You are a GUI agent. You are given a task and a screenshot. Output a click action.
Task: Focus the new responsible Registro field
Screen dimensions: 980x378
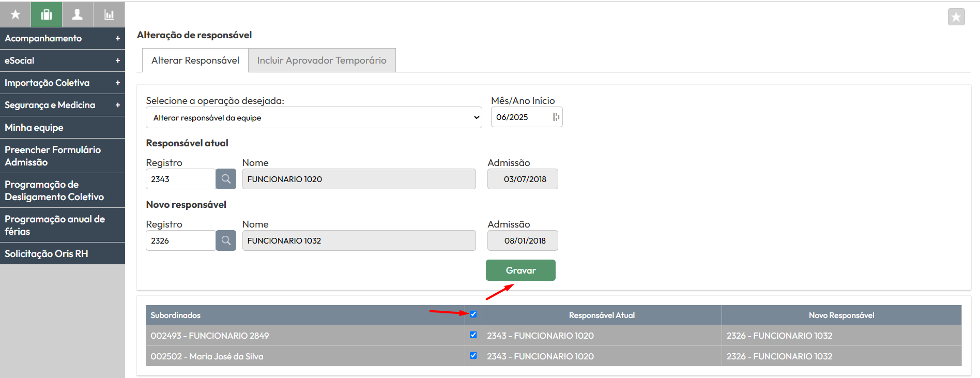(181, 240)
